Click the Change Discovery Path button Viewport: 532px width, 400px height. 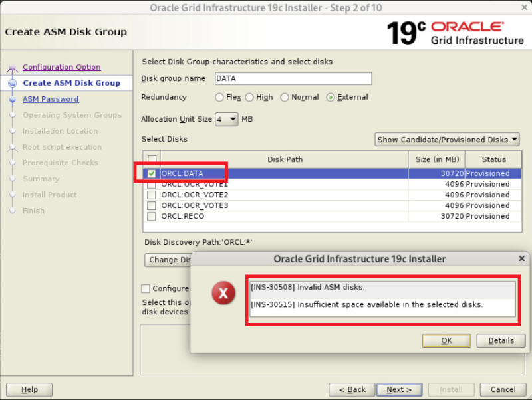[168, 260]
